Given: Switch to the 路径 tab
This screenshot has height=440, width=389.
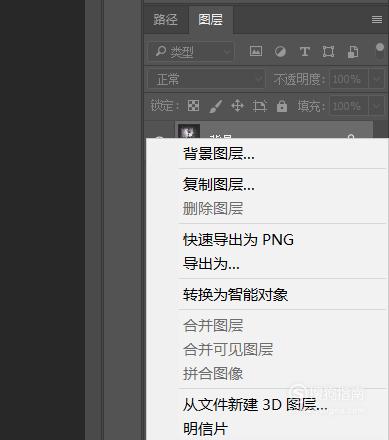Looking at the screenshot, I should pos(166,20).
